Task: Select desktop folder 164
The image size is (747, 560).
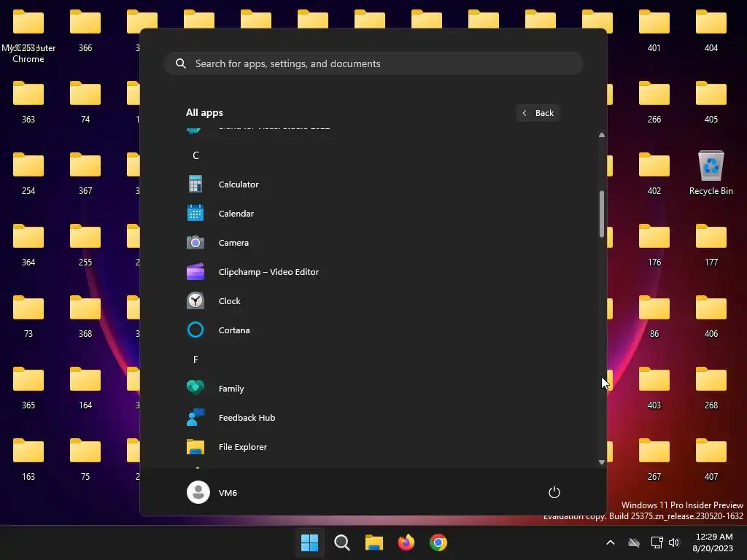Action: [85, 387]
